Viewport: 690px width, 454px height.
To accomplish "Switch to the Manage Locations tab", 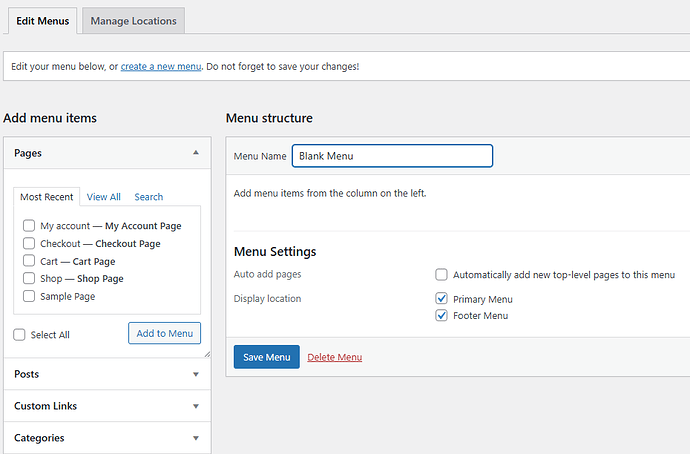I will click(x=132, y=20).
